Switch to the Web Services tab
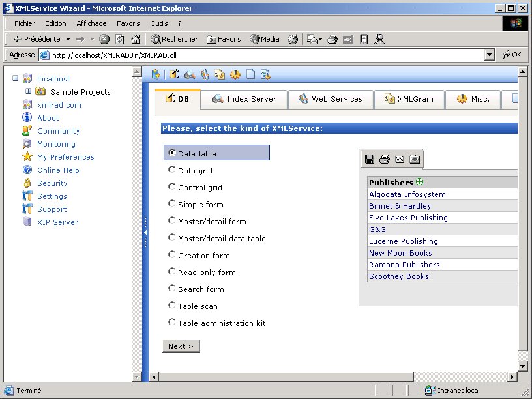532x399 pixels. click(x=330, y=99)
